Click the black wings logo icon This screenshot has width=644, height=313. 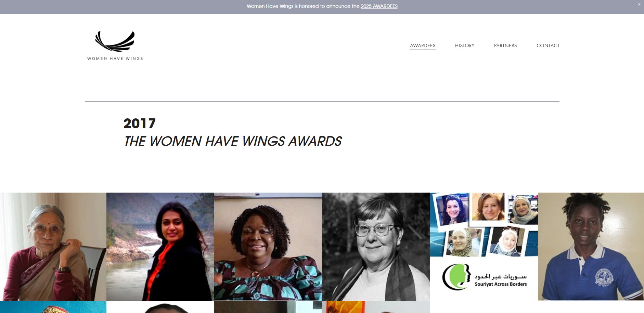click(x=115, y=41)
